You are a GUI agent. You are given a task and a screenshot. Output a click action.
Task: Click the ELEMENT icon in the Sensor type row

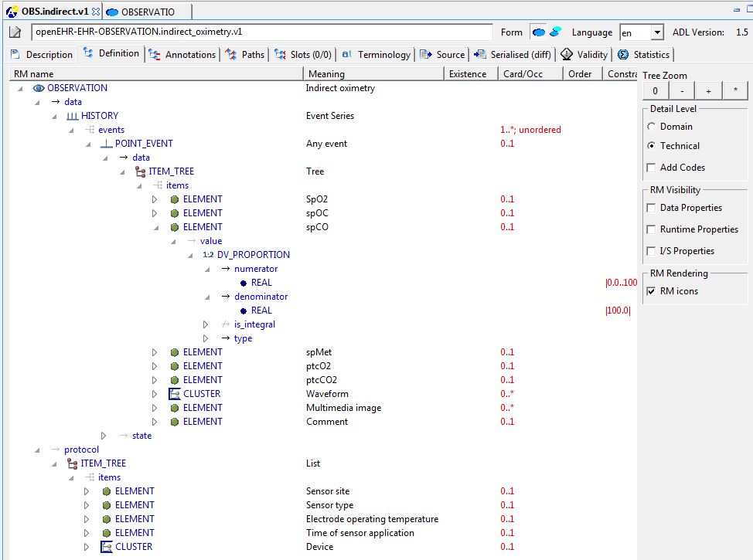(x=107, y=506)
